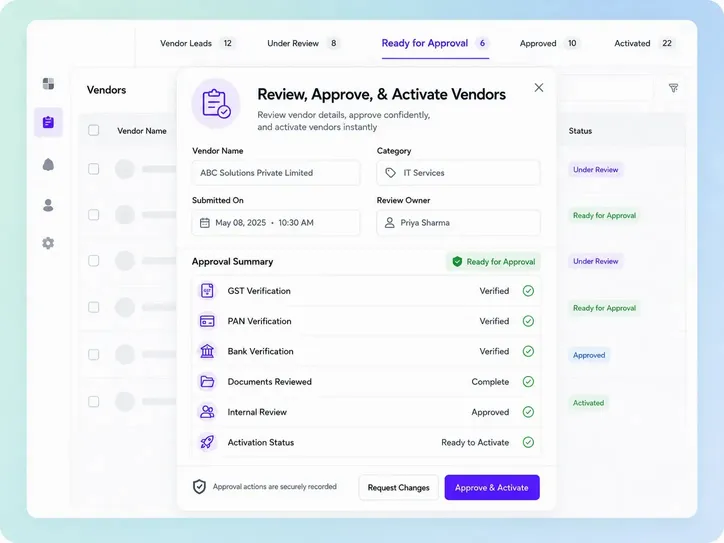724x543 pixels.
Task: Click the person icon in Review Owner
Action: tap(390, 223)
